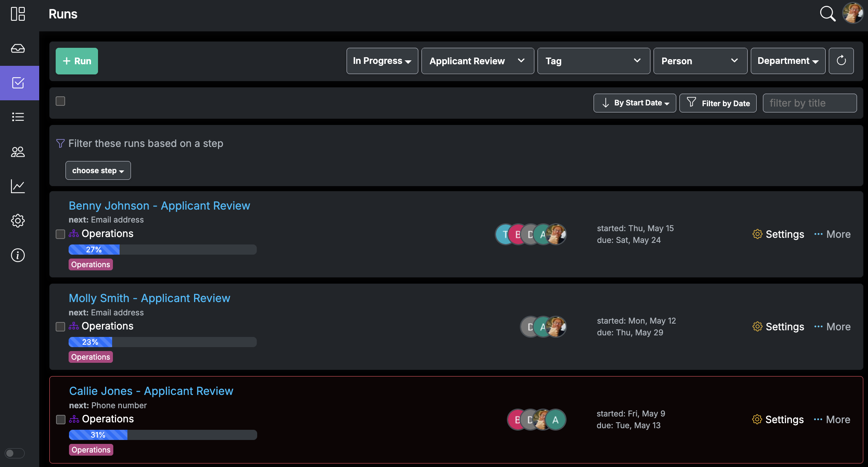868x467 pixels.
Task: Click the info circle sidebar icon
Action: [x=18, y=255]
